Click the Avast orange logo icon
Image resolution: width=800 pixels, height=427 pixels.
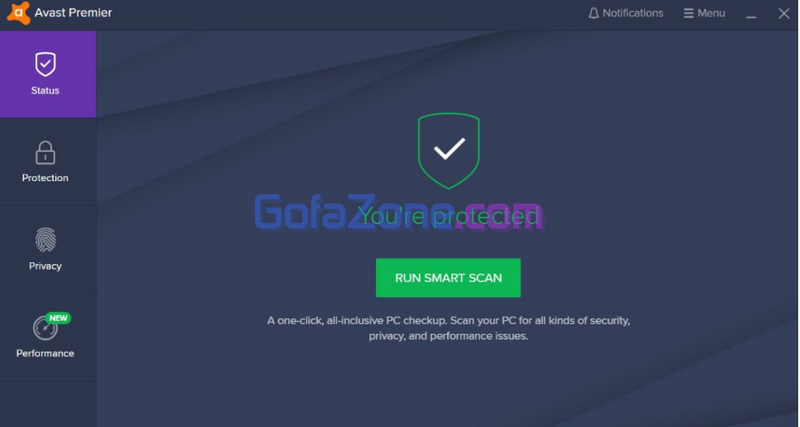[18, 12]
